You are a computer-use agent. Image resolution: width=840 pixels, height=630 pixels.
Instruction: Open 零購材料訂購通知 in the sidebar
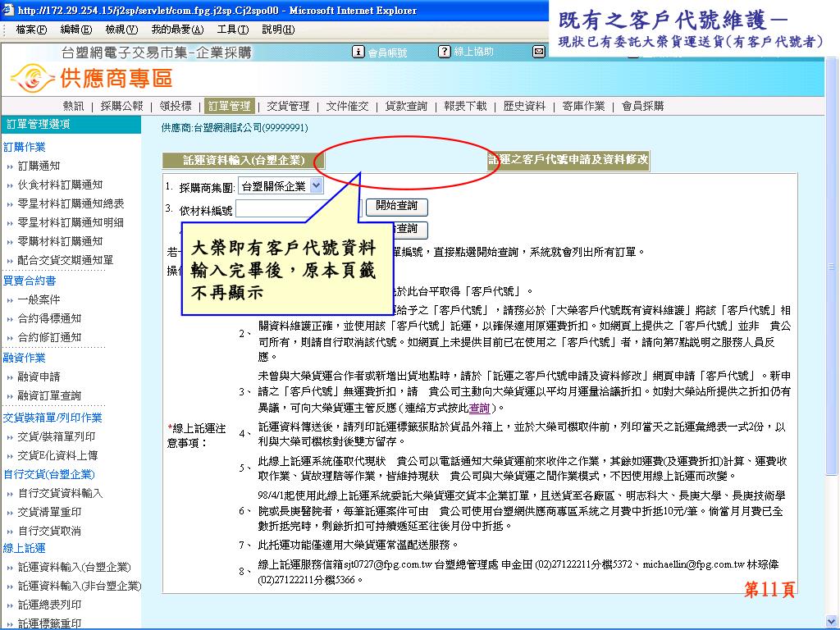pos(60,241)
